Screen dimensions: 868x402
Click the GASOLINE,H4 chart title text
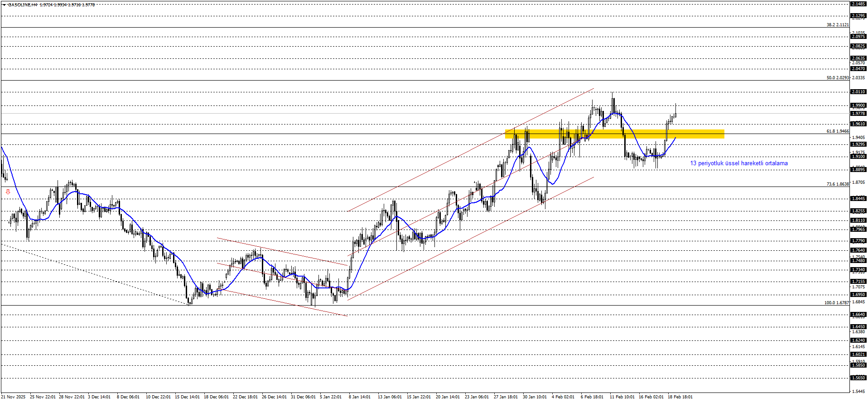coord(23,5)
